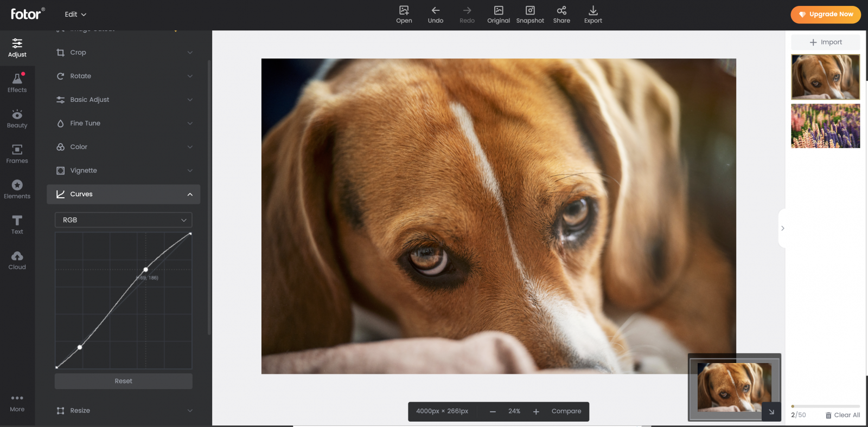The width and height of the screenshot is (868, 427).
Task: Open the RGB channel dropdown
Action: (x=124, y=220)
